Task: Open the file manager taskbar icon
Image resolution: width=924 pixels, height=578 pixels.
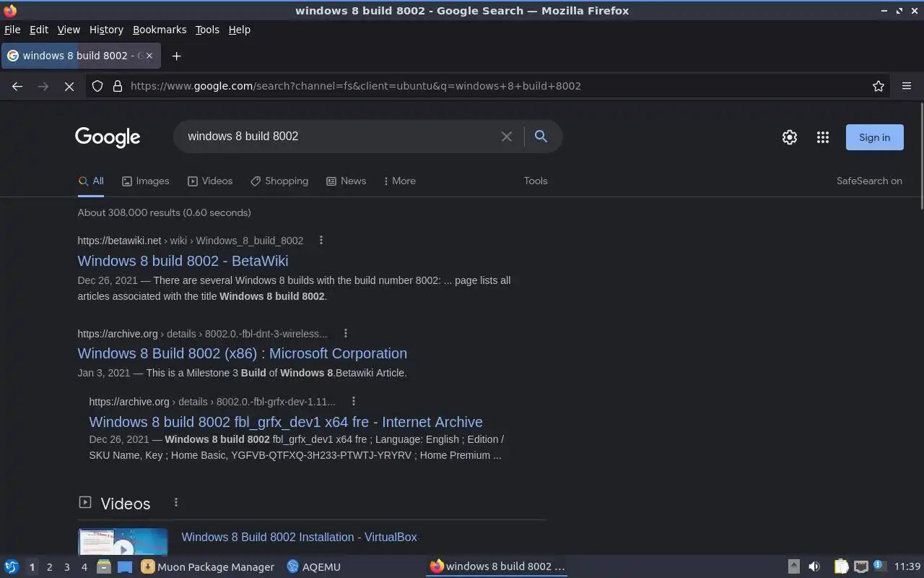Action: click(x=104, y=566)
